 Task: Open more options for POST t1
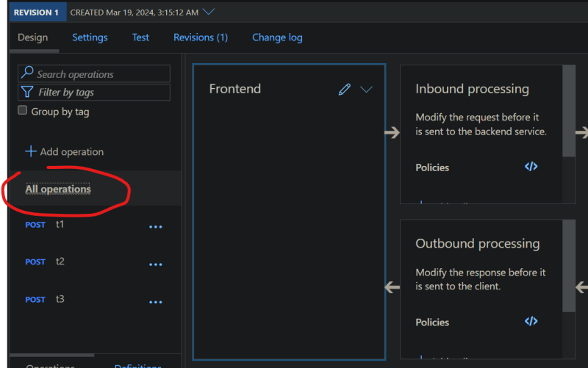pos(156,227)
